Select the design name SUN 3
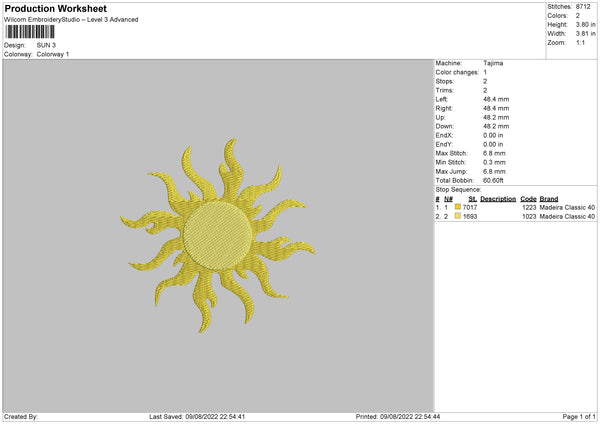The image size is (600, 424). click(x=47, y=45)
